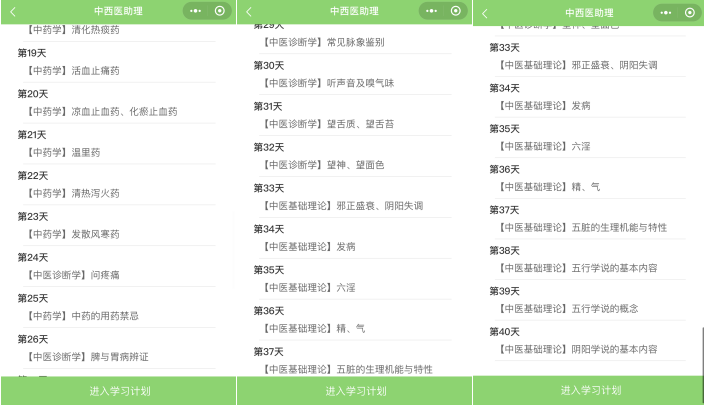The height and width of the screenshot is (405, 704).
Task: Tap back arrow in middle panel header
Action: click(x=249, y=12)
